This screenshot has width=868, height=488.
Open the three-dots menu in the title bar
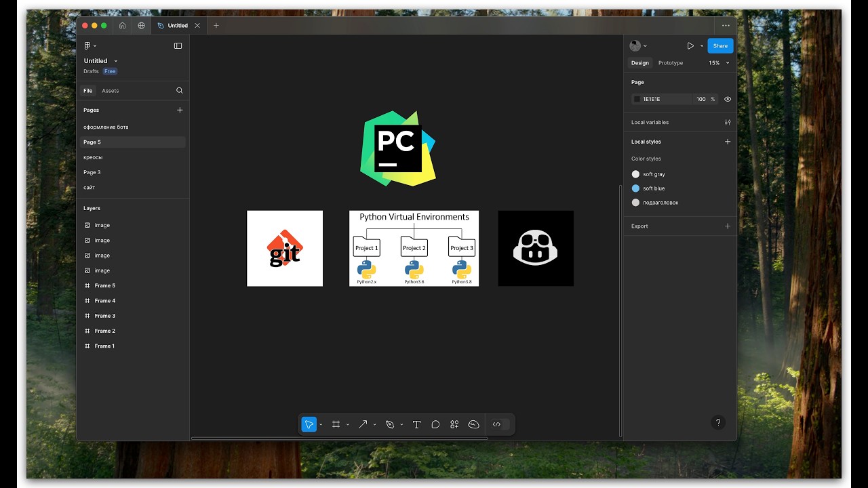[x=726, y=26]
